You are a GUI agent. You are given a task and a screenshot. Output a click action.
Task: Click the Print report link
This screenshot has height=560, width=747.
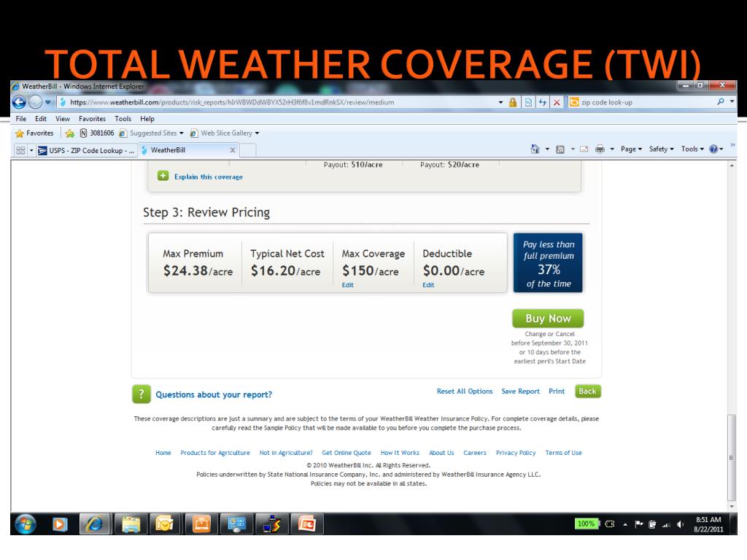pos(557,391)
